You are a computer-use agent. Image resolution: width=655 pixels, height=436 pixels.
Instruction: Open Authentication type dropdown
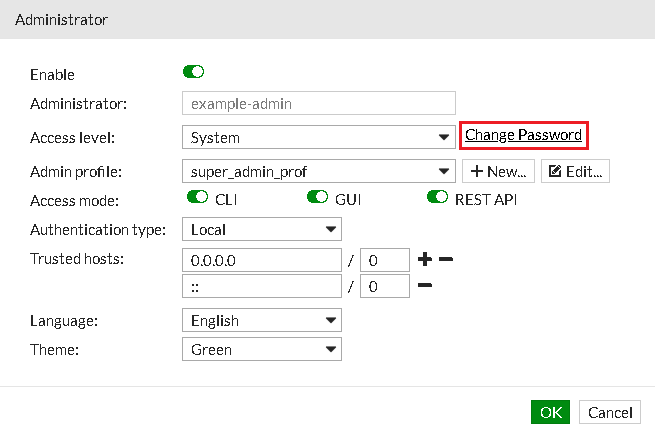point(262,229)
